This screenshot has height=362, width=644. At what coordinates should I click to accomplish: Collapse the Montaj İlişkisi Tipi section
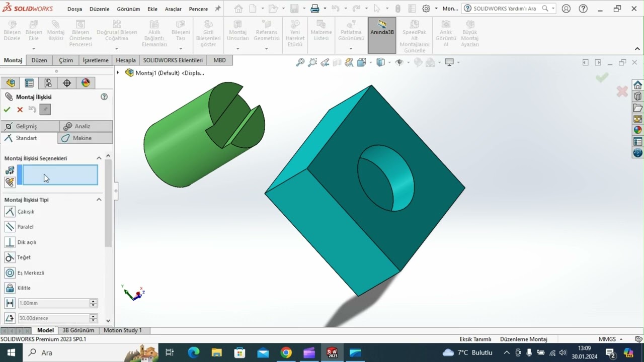point(99,200)
